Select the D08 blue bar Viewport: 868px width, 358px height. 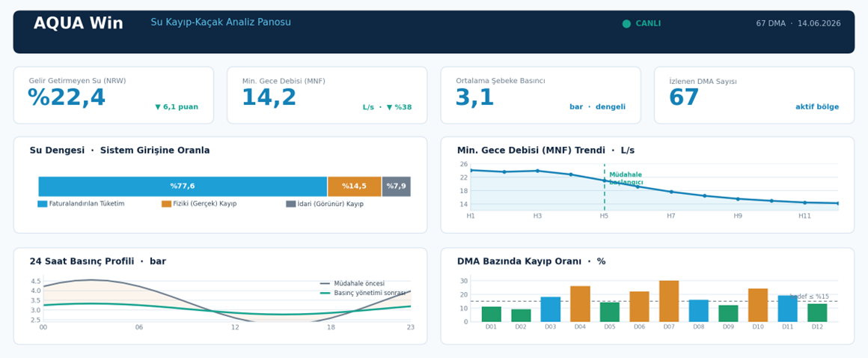(x=699, y=311)
